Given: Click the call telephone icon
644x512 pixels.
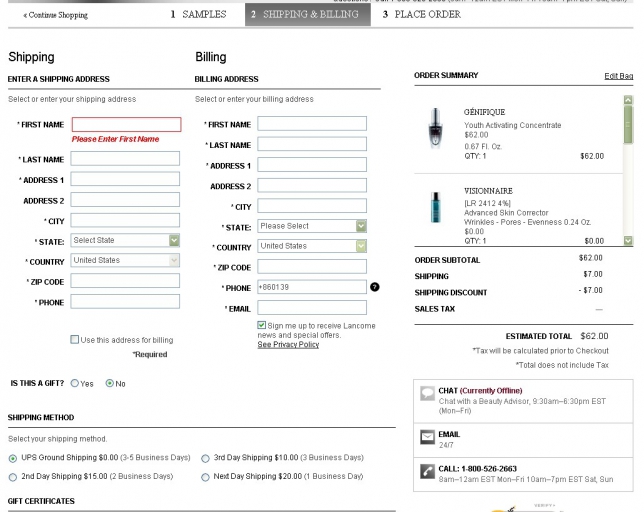Looking at the screenshot, I should point(428,471).
